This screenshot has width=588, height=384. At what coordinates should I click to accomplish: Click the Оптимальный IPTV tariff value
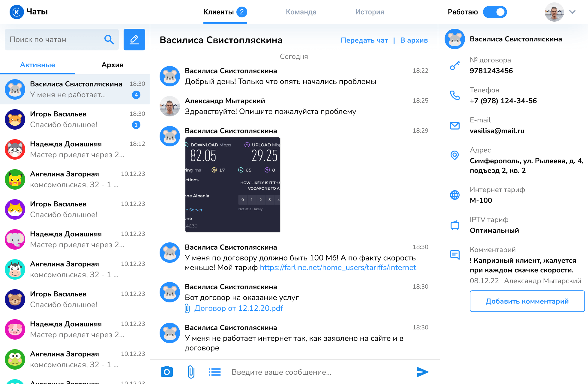pyautogui.click(x=494, y=230)
